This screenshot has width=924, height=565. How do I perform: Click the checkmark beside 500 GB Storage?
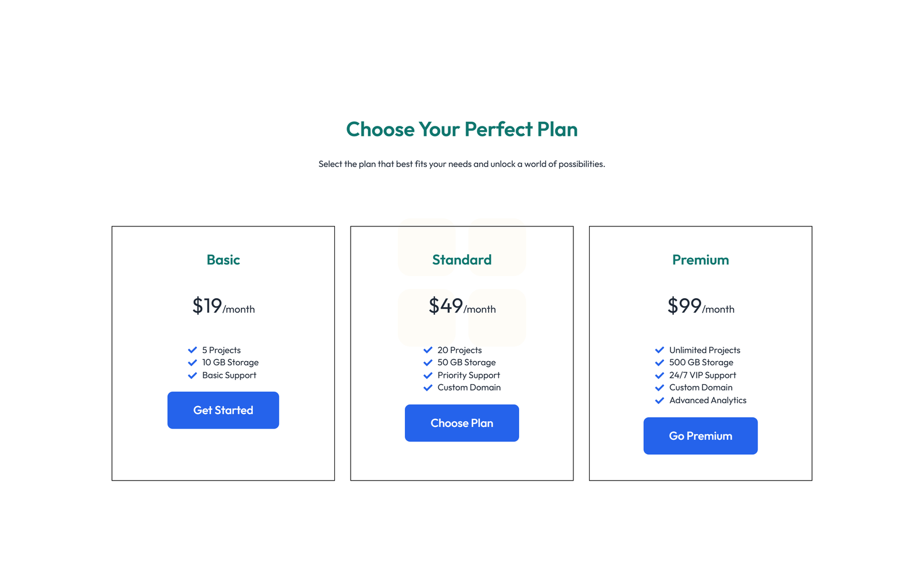click(660, 362)
